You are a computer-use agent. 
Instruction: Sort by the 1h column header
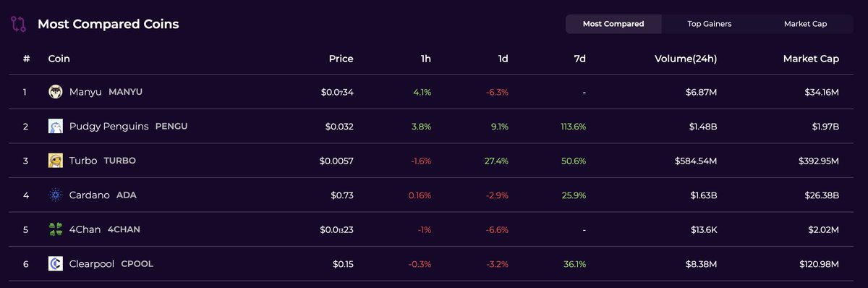point(426,59)
